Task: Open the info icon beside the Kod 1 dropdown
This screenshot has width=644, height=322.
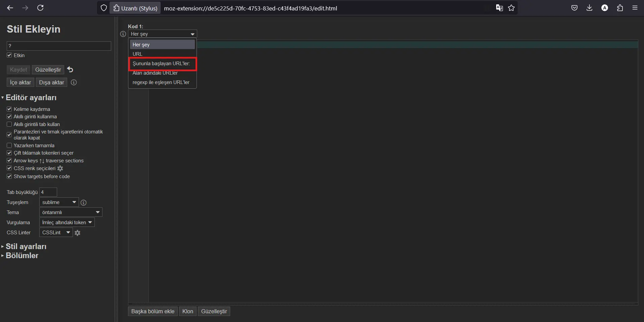Action: (123, 34)
